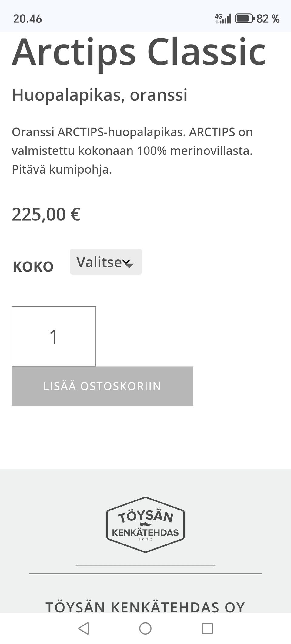
Task: Tap the Android back navigation button
Action: tap(84, 628)
